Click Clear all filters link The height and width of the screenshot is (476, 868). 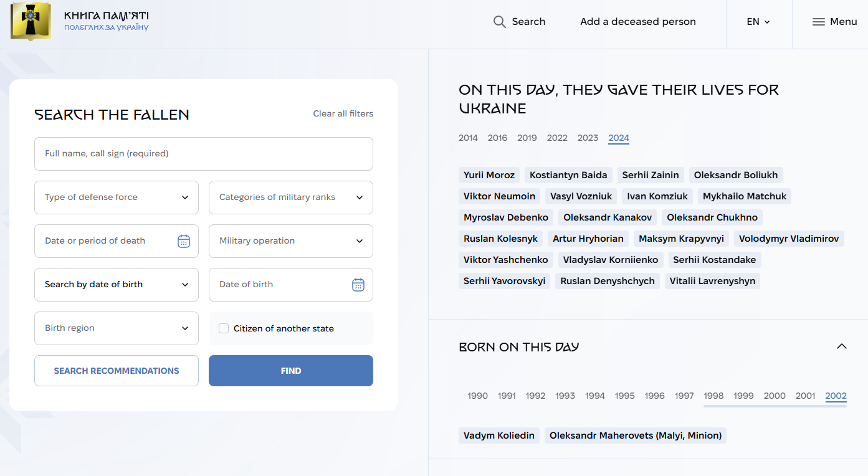pyautogui.click(x=343, y=113)
